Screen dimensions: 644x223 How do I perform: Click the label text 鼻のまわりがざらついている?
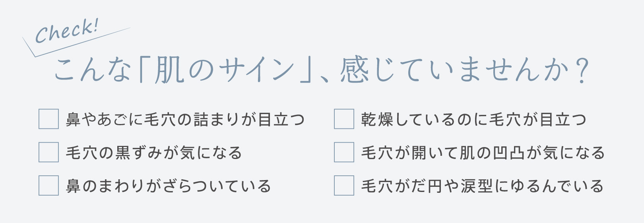169,186
